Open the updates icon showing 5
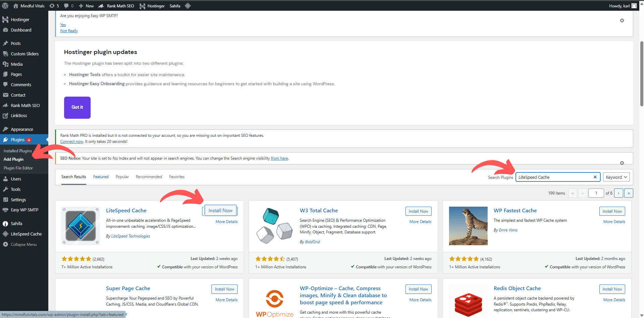The height and width of the screenshot is (318, 644). pos(54,6)
